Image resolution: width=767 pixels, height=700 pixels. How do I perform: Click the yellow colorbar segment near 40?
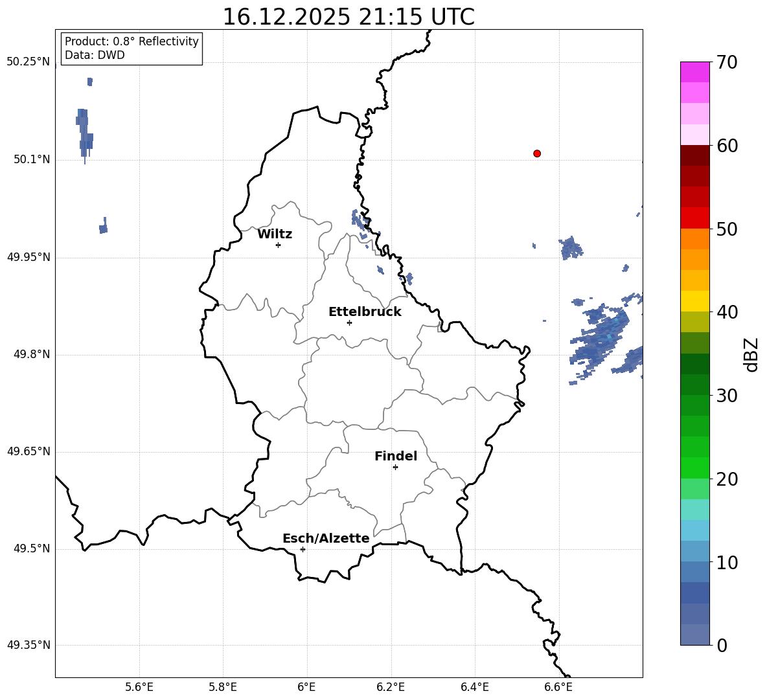tap(694, 301)
